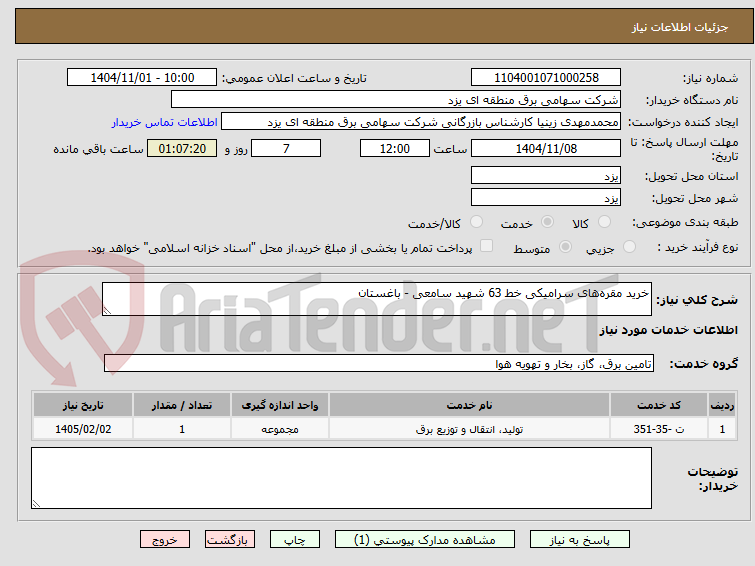
Task: Click the remaining days field showing 7
Action: pos(286,148)
